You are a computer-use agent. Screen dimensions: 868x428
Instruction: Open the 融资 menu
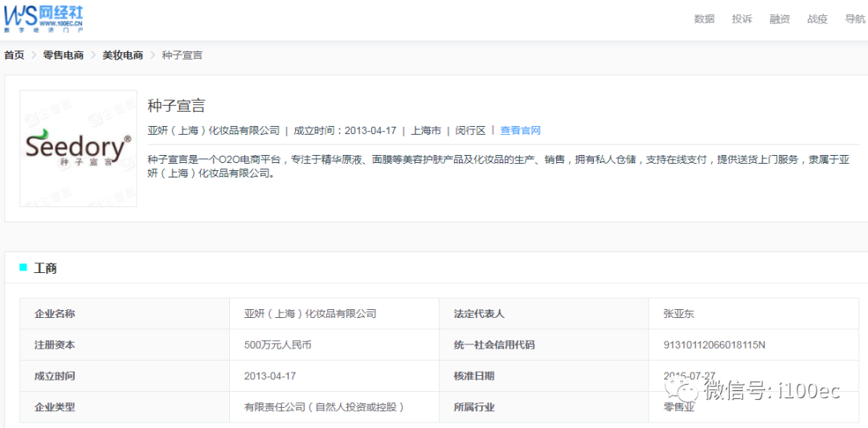click(780, 18)
